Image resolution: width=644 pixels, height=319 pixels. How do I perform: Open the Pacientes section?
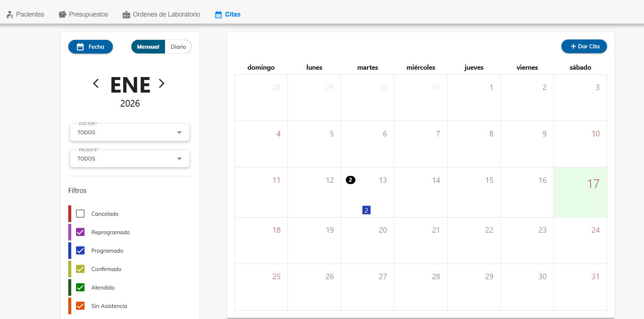(x=25, y=14)
